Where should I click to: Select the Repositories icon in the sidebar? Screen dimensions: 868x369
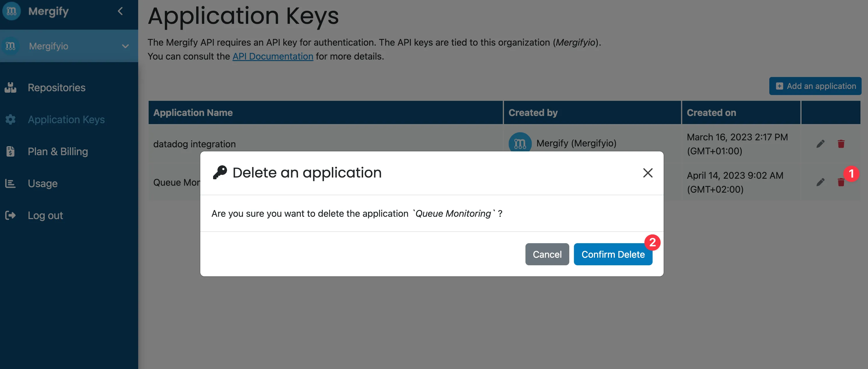pos(10,87)
